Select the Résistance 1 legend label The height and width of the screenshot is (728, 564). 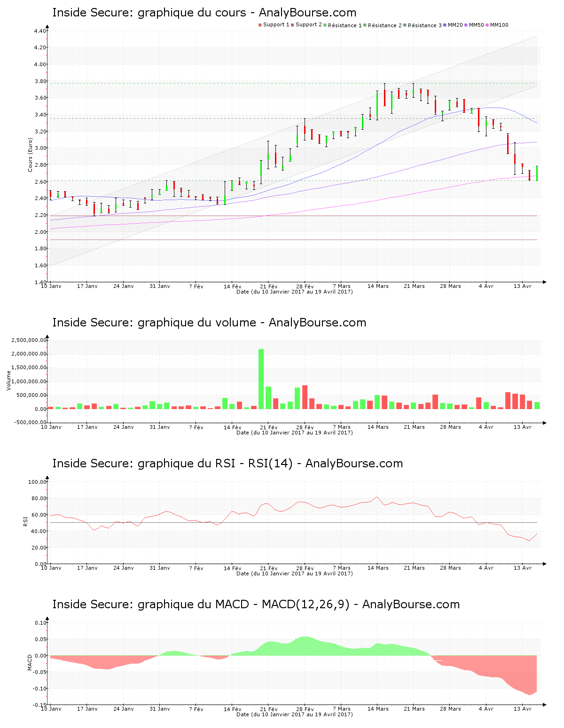point(345,25)
